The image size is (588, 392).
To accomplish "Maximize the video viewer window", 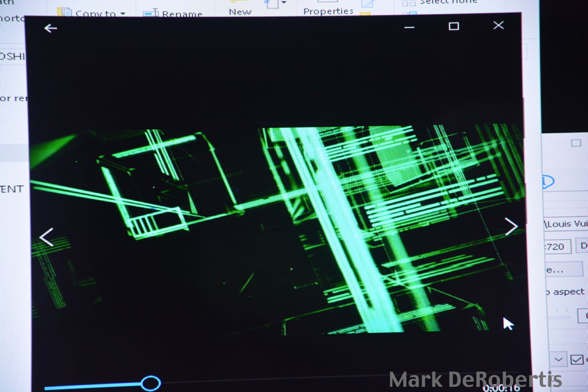I will [454, 26].
